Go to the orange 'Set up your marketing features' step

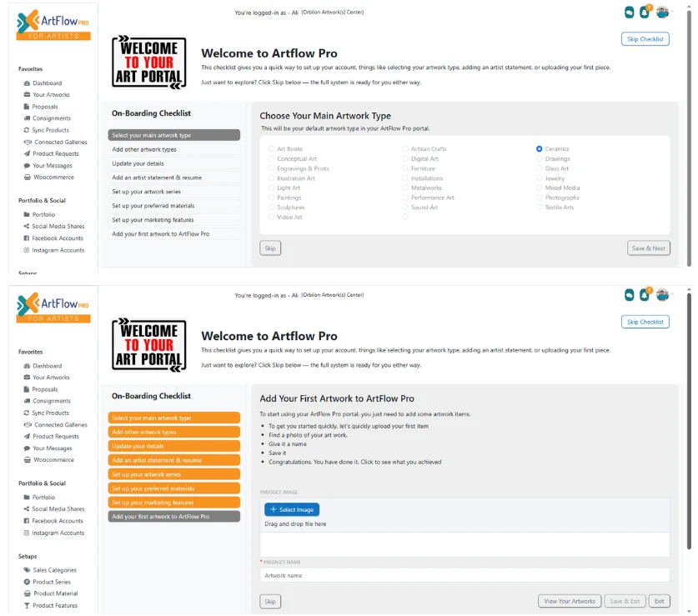[173, 503]
